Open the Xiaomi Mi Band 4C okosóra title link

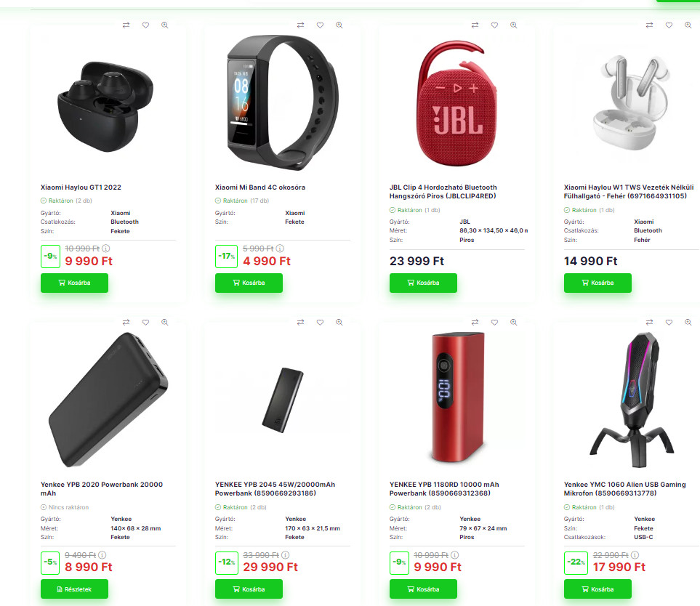point(260,187)
